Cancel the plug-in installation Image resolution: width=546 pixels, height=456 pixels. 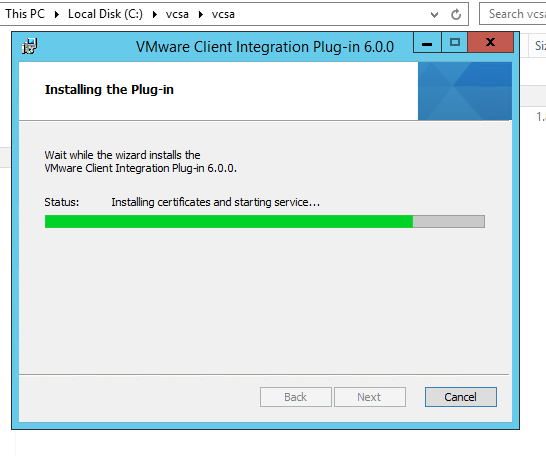[461, 397]
